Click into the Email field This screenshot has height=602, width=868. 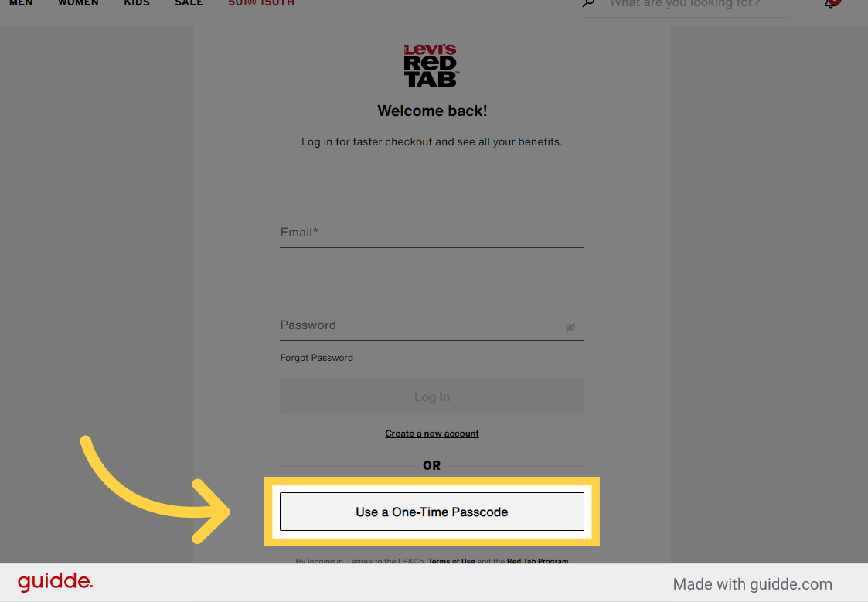(432, 233)
